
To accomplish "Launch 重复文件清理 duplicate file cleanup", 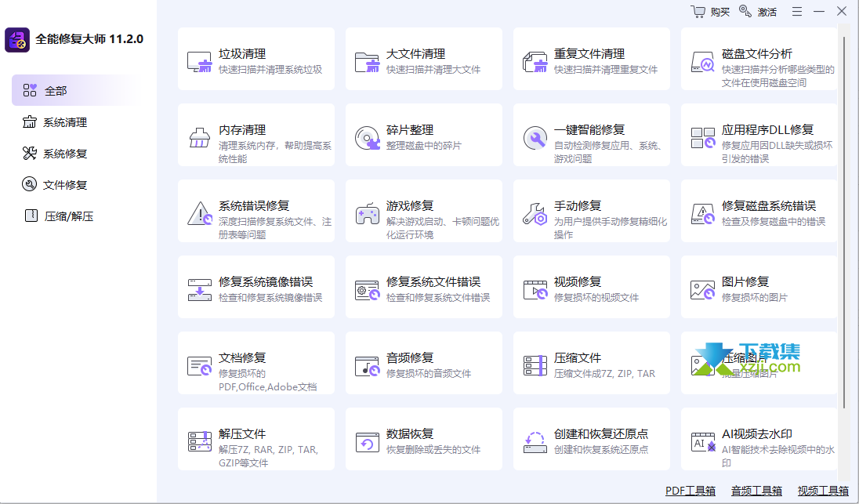I will (591, 59).
